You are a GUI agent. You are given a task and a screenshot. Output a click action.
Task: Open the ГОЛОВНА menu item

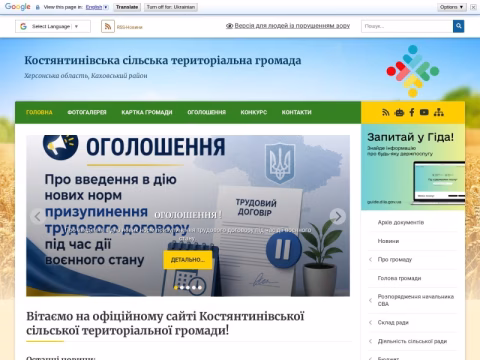tap(39, 112)
